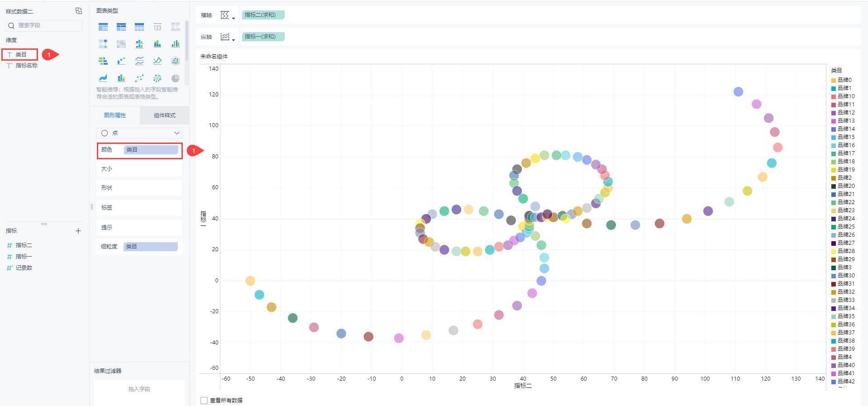Screen dimensions: 868x406
Task: Click the 品牌10 legend label
Action: 846,96
